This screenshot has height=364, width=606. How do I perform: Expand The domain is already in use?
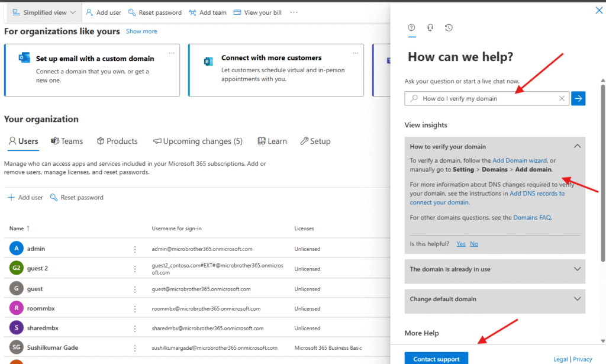578,269
